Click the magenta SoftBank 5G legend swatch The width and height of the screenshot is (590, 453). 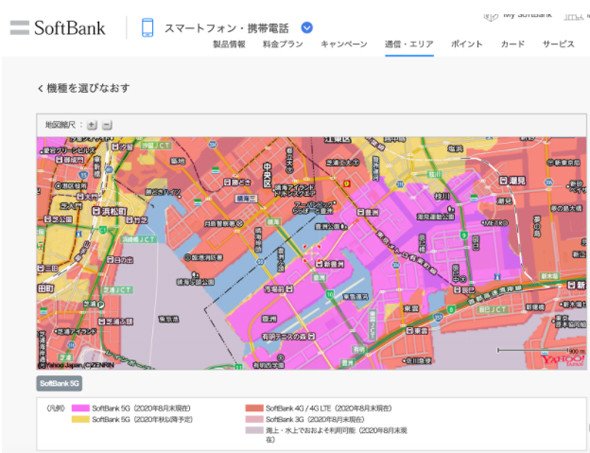[81, 408]
